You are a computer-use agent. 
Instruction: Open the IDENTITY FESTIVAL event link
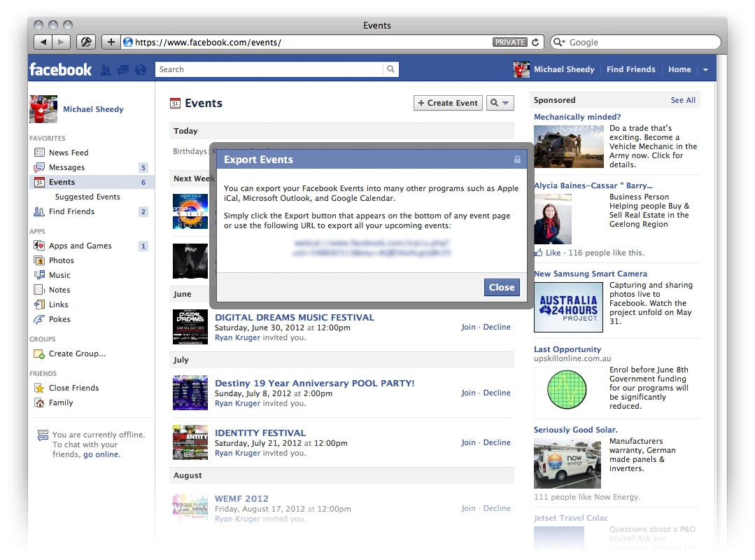(260, 433)
